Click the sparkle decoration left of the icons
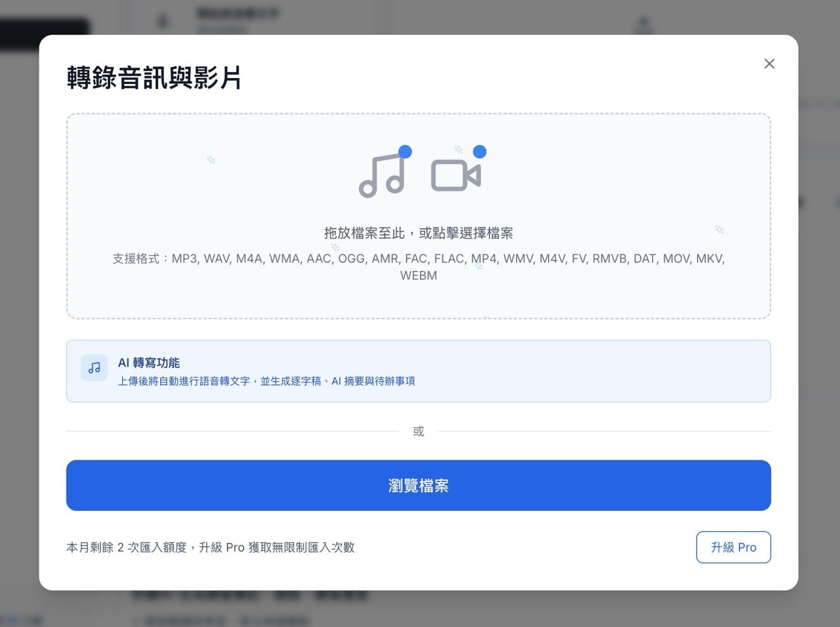840x627 pixels. 211,159
